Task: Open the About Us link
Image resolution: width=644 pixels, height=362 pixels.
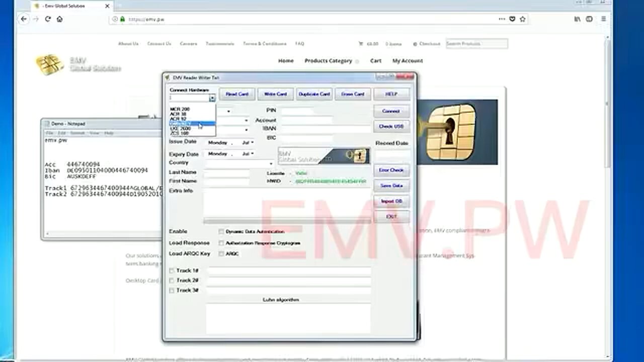Action: (x=128, y=44)
